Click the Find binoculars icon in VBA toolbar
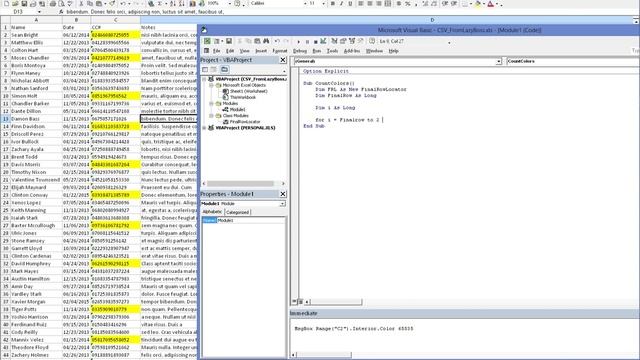 click(266, 41)
